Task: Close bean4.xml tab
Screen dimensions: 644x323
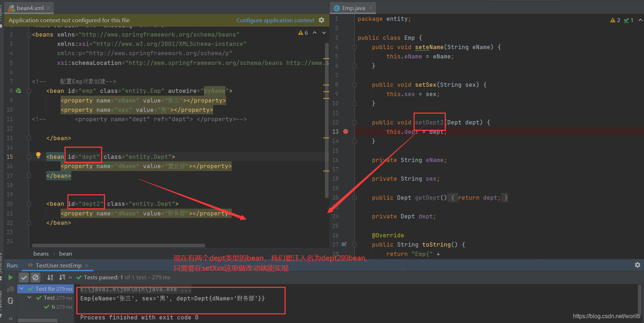Action: (x=48, y=8)
